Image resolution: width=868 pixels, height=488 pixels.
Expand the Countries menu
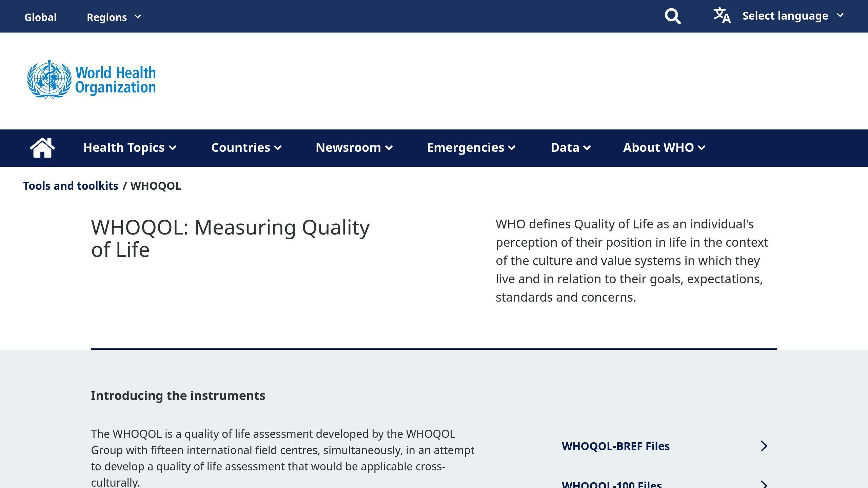click(x=246, y=148)
